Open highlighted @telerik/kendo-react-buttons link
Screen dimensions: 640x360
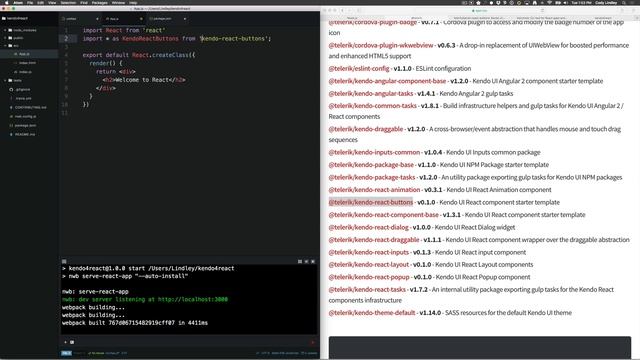(x=371, y=202)
